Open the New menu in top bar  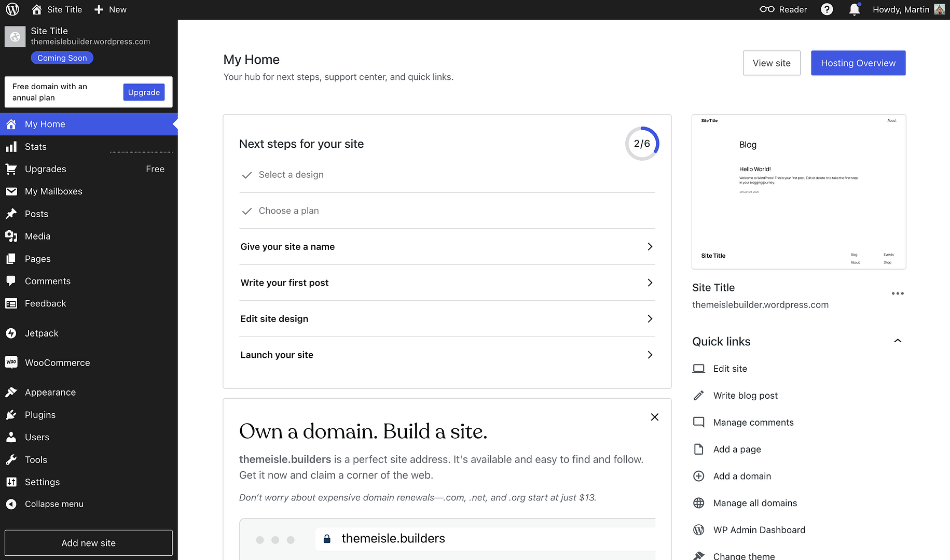[110, 9]
